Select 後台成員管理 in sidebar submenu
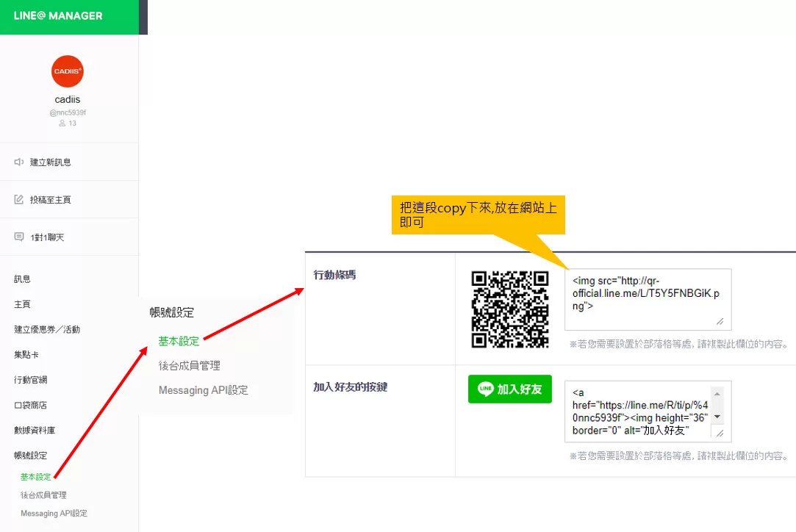Viewport: 796px width, 532px height. click(43, 495)
